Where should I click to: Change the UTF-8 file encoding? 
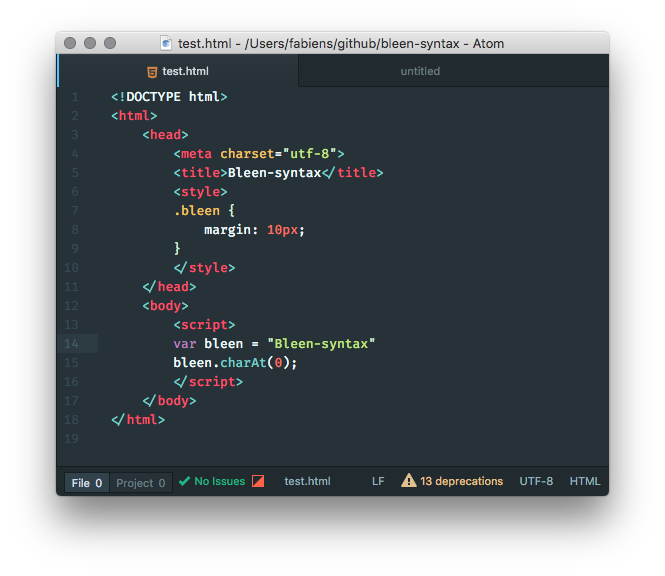(536, 481)
